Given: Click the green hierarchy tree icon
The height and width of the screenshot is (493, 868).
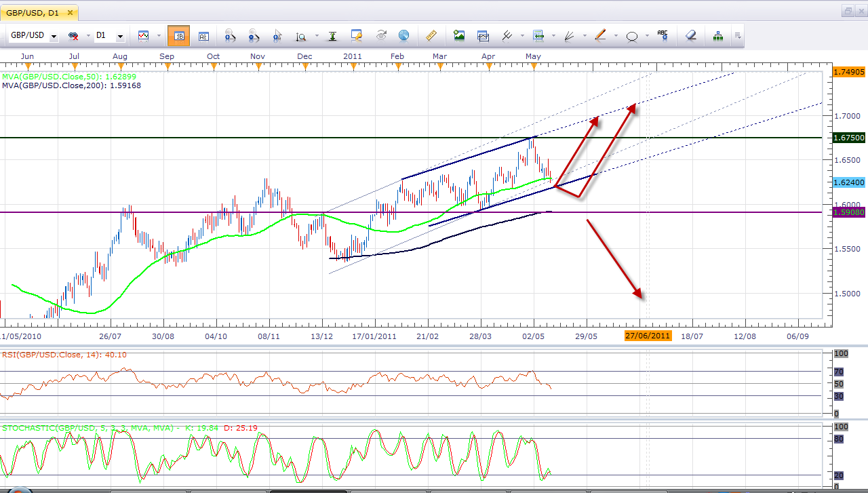Looking at the screenshot, I should 717,35.
